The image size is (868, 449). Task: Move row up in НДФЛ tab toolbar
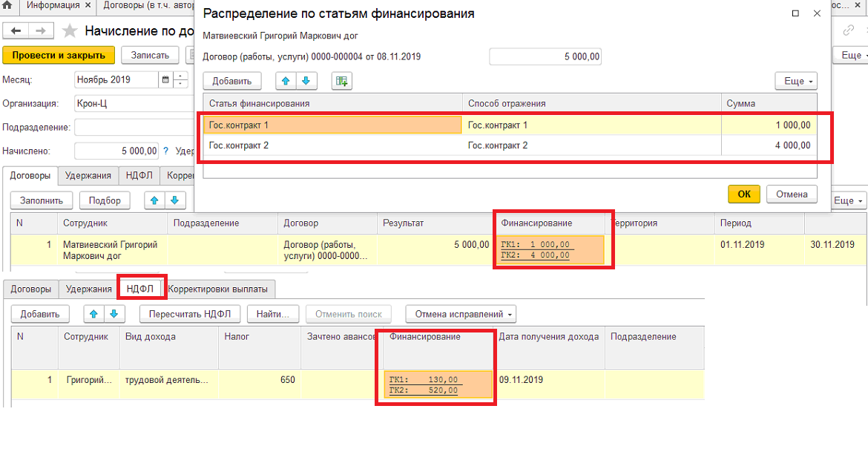93,314
